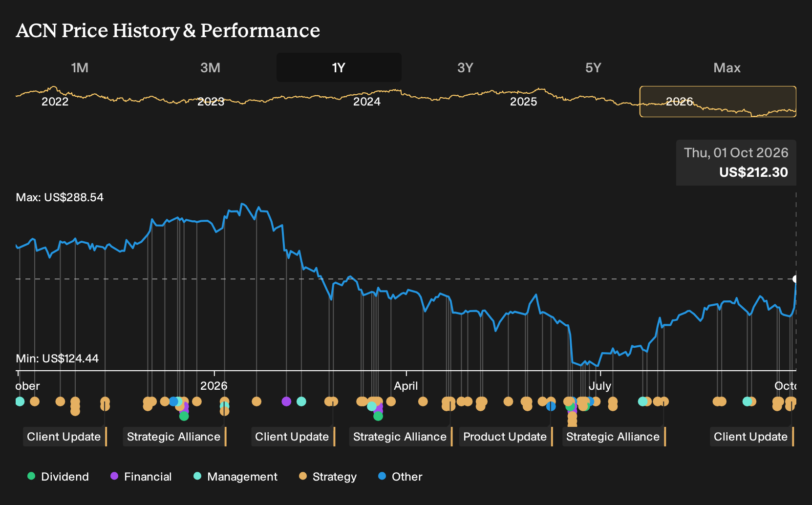Switch to the 3M time range
Image resolution: width=812 pixels, height=505 pixels.
(x=210, y=67)
